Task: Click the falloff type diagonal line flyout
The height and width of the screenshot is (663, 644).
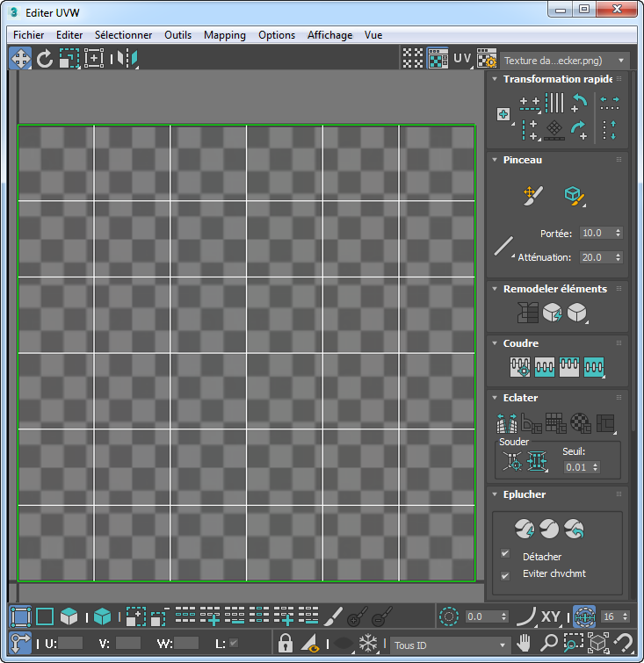Action: (504, 246)
